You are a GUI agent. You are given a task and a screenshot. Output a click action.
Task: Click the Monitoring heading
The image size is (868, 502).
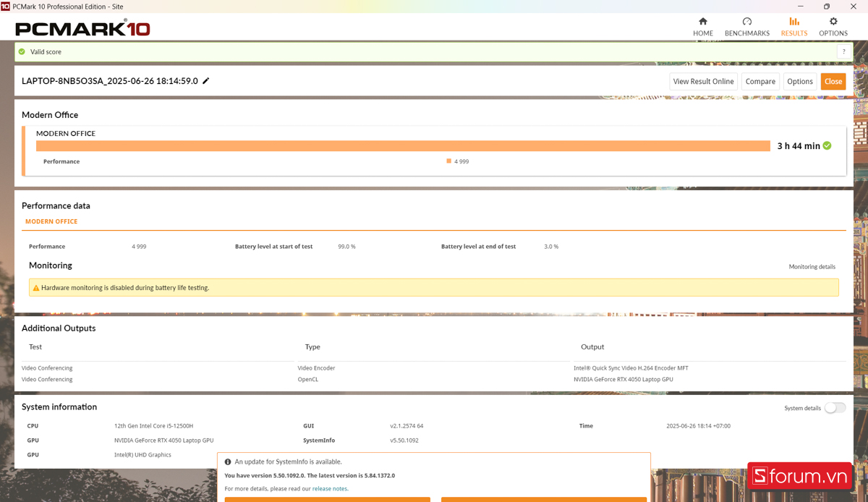[51, 265]
